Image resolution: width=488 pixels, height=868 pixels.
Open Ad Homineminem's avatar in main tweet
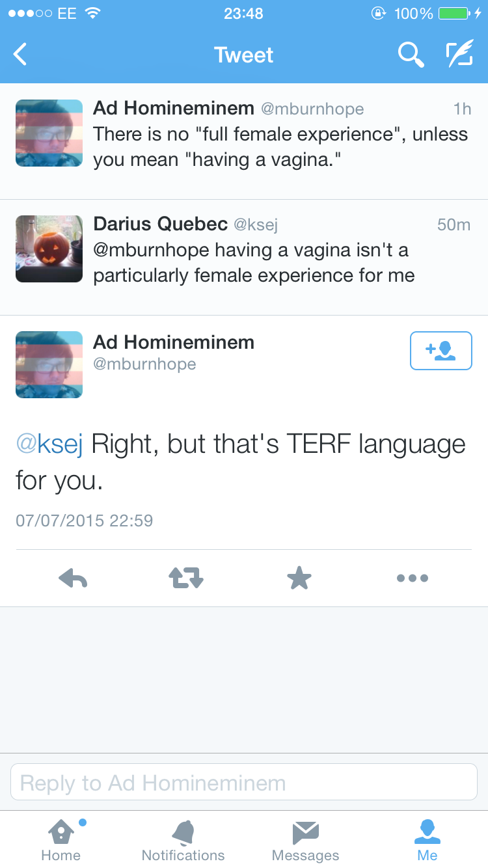click(49, 364)
